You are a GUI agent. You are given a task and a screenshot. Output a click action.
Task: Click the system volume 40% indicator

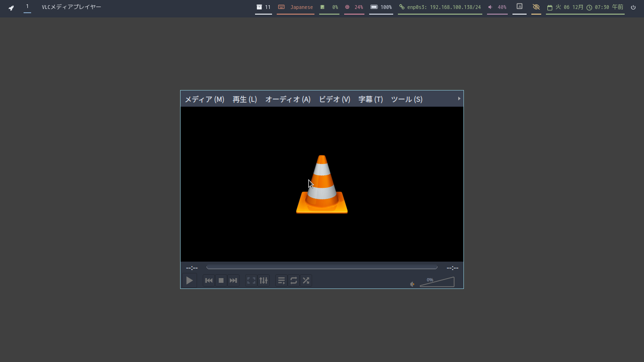pyautogui.click(x=497, y=7)
